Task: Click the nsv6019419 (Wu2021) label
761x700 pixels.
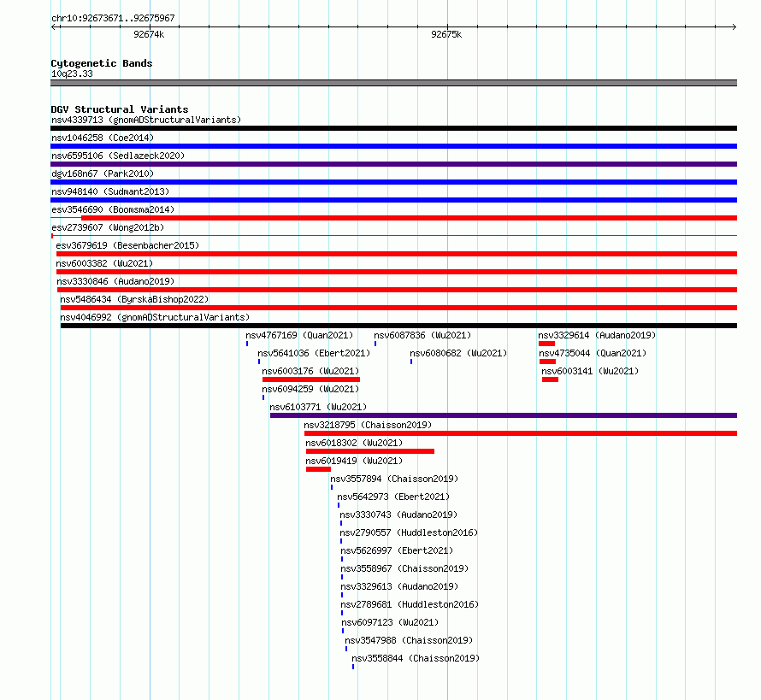Action: coord(354,461)
